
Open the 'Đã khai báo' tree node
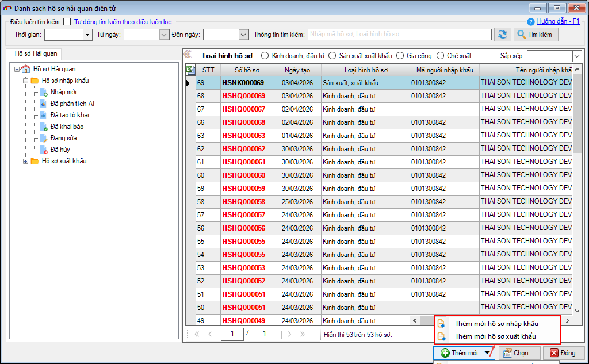click(67, 127)
